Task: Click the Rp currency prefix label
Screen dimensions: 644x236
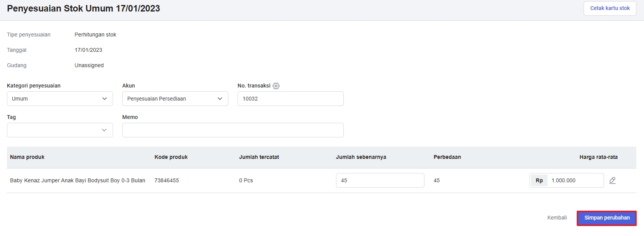Action: click(539, 180)
